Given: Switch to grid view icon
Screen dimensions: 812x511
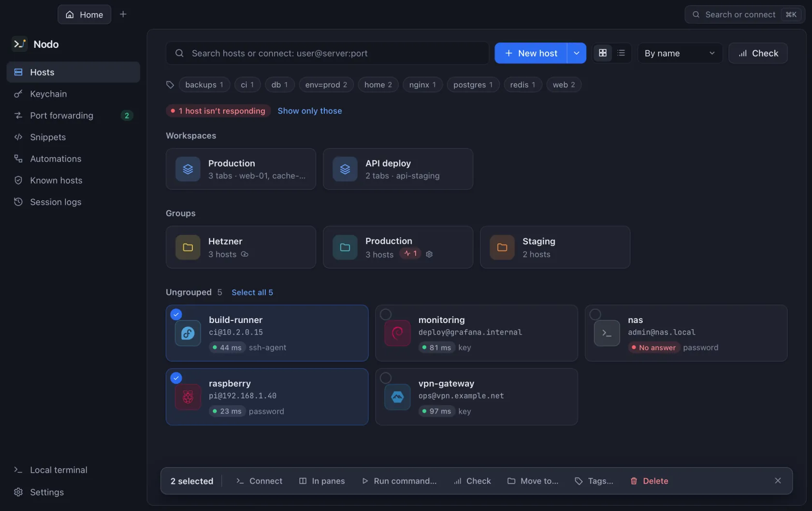Looking at the screenshot, I should coord(603,53).
